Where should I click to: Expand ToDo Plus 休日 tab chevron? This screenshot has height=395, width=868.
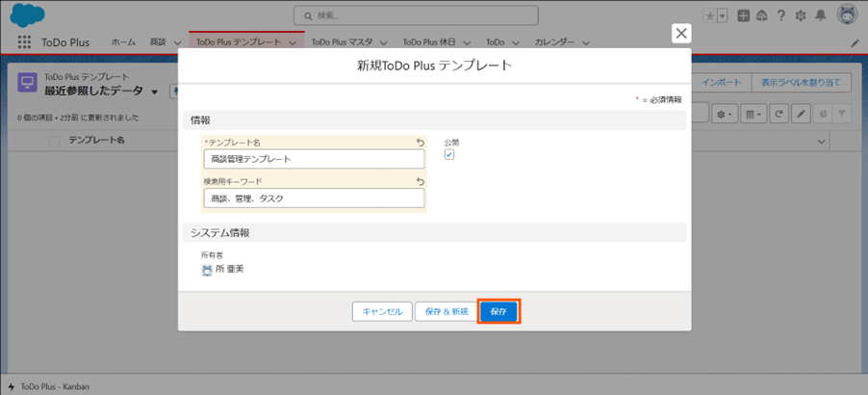(467, 42)
